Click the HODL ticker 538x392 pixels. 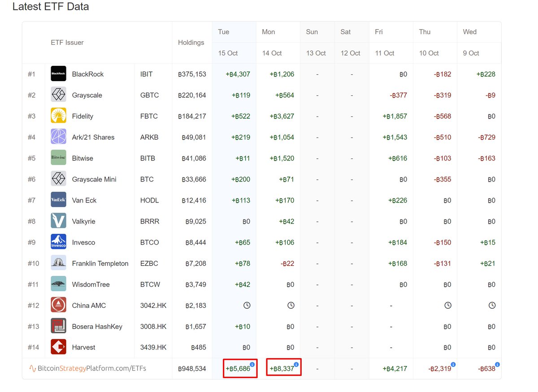pos(149,200)
